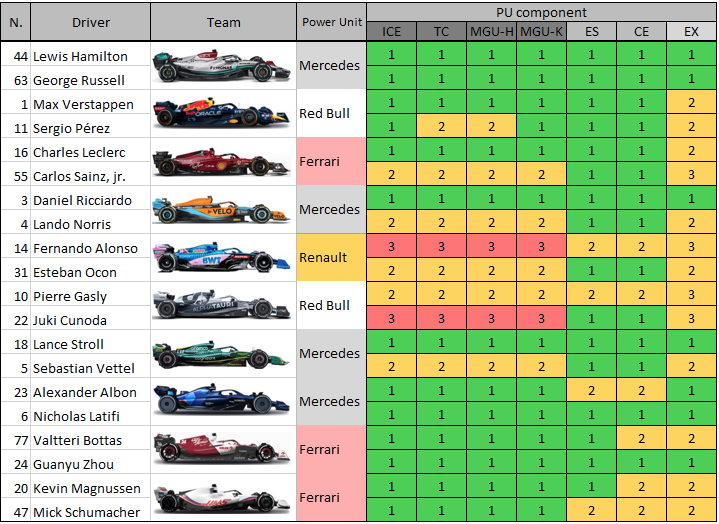Select the AlphaTauri car image beside Gasly
The width and height of the screenshot is (719, 524).
(x=223, y=307)
